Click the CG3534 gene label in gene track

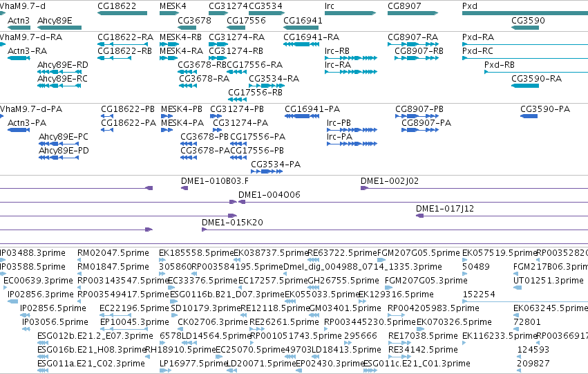(265, 6)
